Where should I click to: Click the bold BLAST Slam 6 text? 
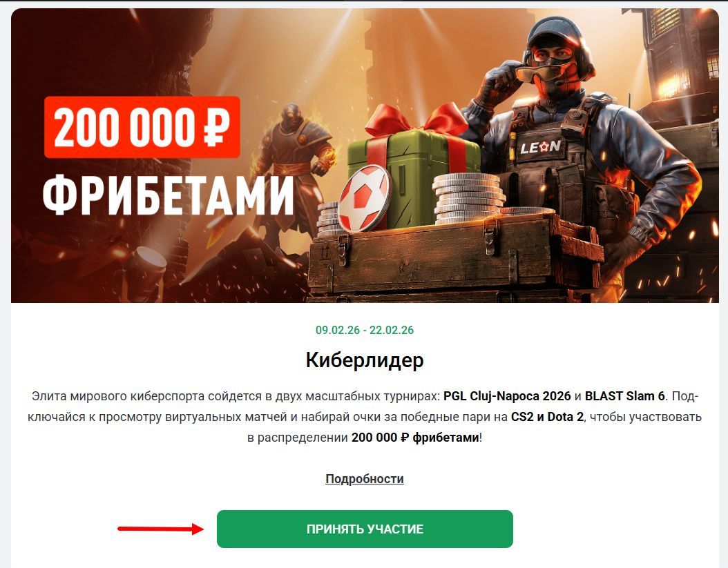click(625, 396)
